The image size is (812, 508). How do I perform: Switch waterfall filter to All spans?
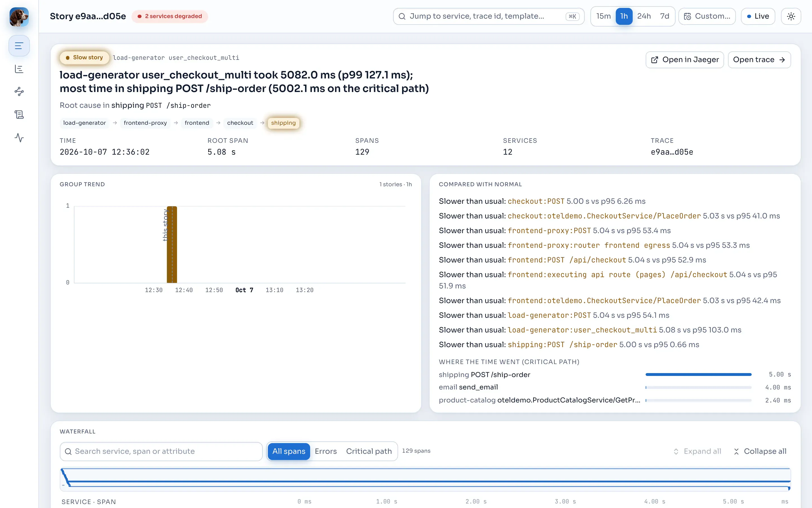pos(288,452)
